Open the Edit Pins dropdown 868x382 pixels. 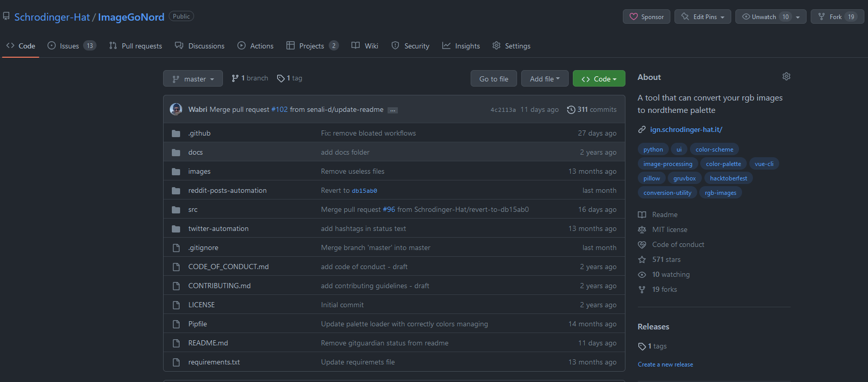coord(703,17)
